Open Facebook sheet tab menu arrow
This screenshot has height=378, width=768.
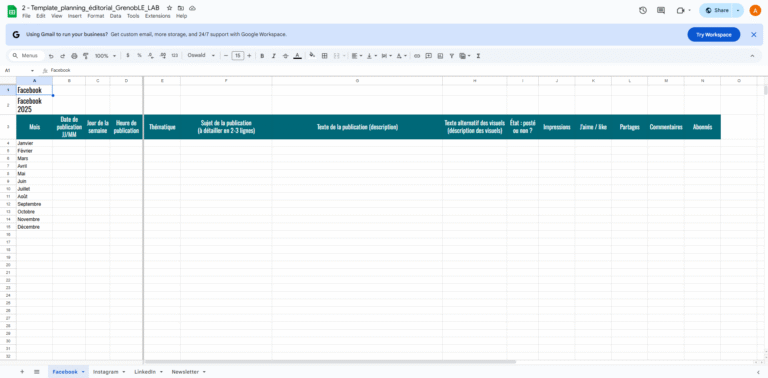coord(83,372)
